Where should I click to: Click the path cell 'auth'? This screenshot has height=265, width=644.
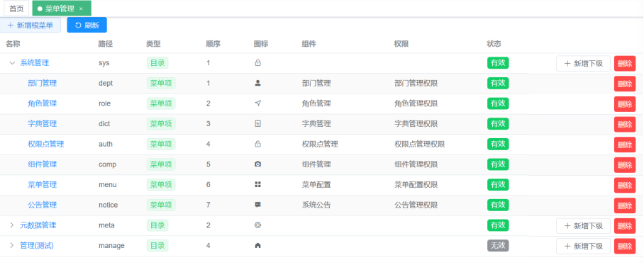106,144
